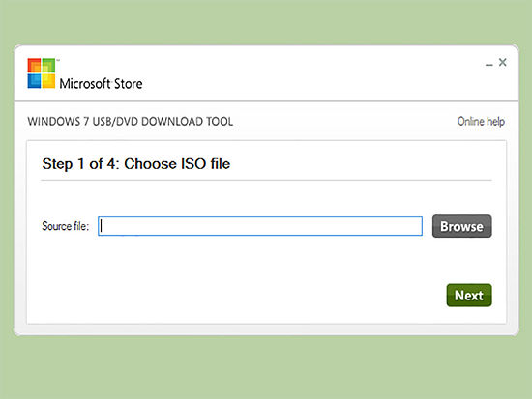Close the download tool with the X
Screen dimensions: 532x399
[502, 62]
